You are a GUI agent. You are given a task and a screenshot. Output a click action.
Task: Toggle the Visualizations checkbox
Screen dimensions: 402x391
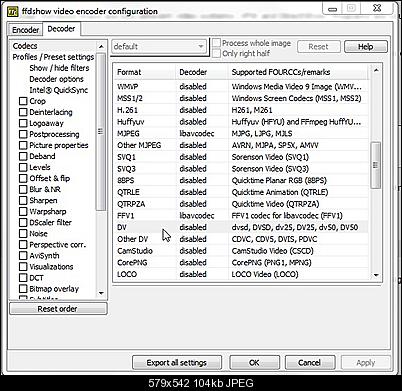click(23, 267)
